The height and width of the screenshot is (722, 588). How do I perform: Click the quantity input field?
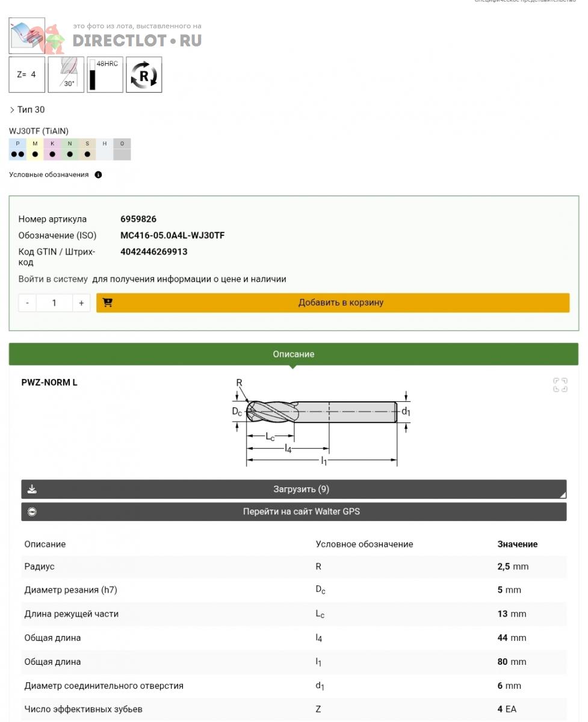tap(54, 303)
